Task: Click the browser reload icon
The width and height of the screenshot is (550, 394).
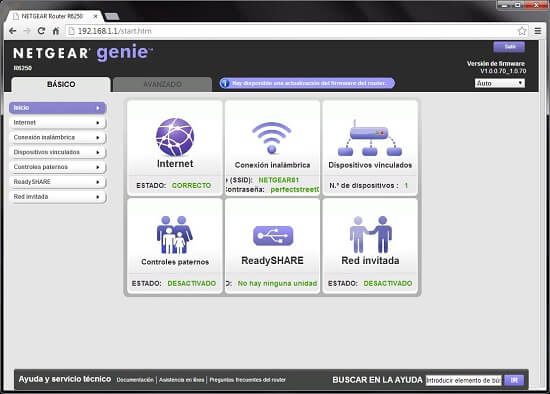Action: (x=41, y=31)
